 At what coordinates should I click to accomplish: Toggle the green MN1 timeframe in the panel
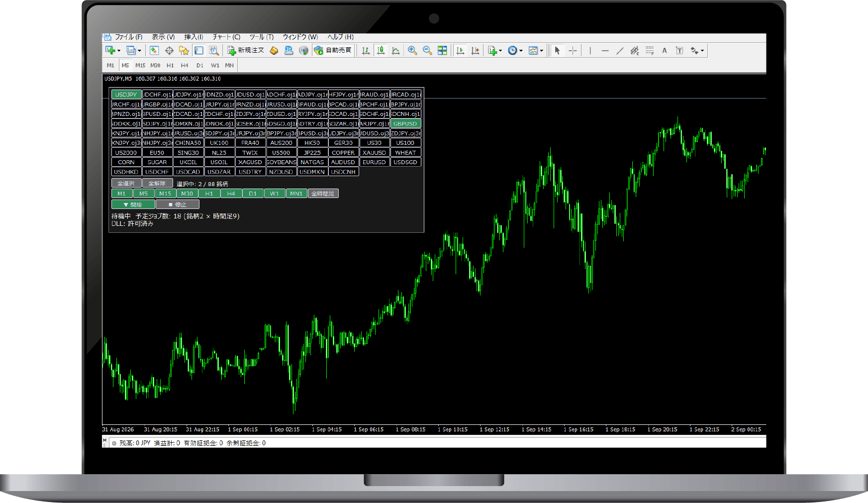click(296, 194)
